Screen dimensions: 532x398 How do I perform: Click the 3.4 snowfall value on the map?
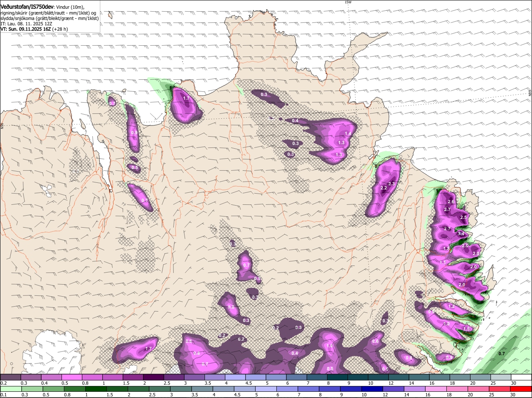pos(461,234)
